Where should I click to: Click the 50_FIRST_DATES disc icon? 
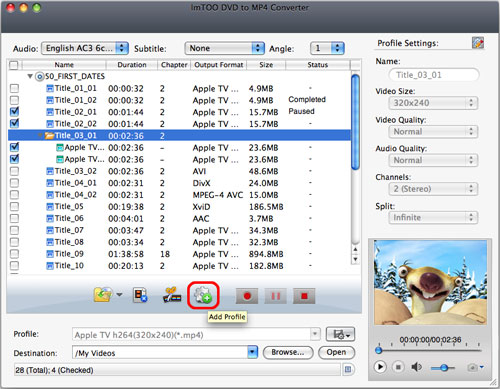click(x=40, y=77)
